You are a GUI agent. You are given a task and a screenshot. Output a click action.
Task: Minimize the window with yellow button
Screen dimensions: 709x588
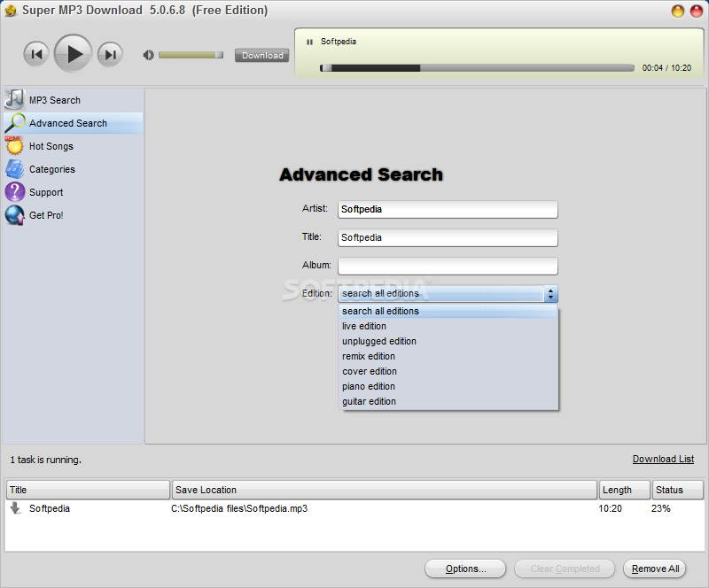(677, 12)
